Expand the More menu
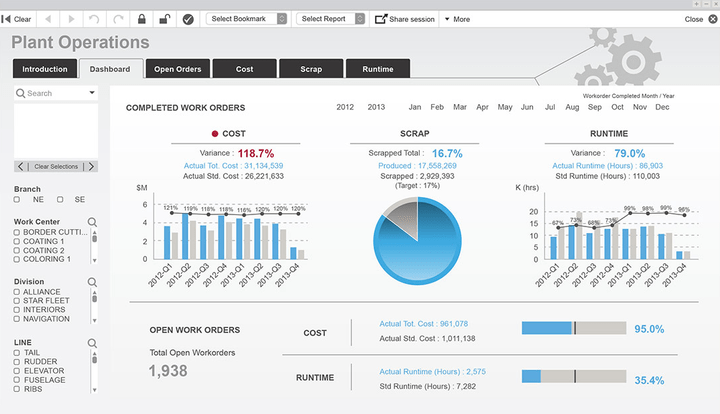Screen dimensions: 720x414 point(456,19)
